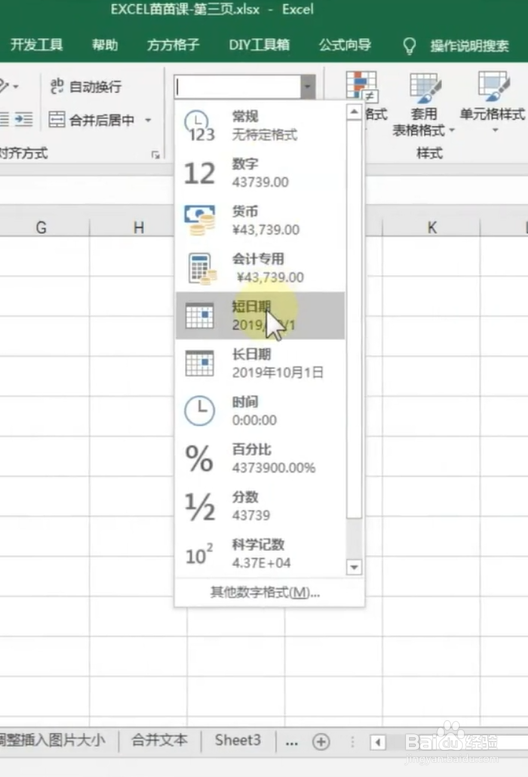Select column G header
Image resolution: width=528 pixels, height=777 pixels.
[x=42, y=227]
